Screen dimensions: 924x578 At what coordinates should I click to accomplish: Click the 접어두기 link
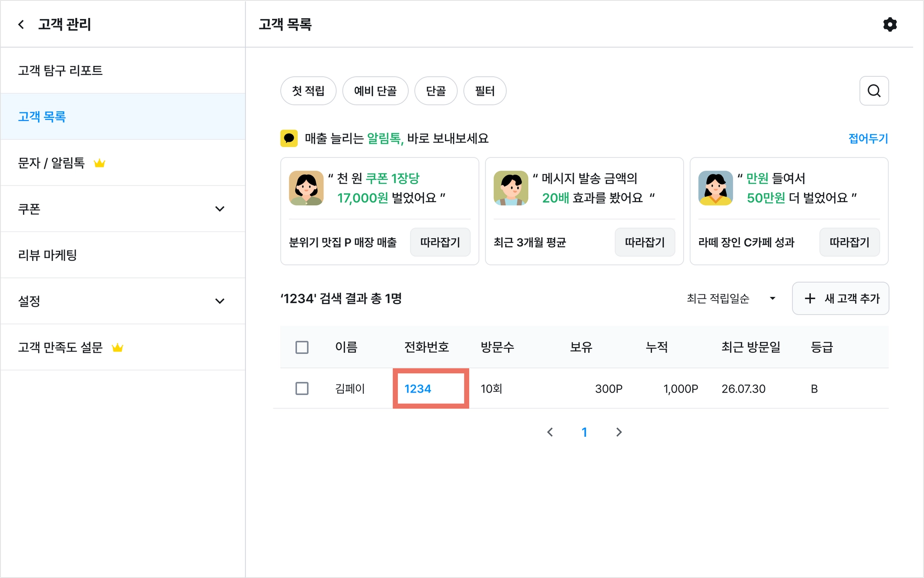point(868,139)
